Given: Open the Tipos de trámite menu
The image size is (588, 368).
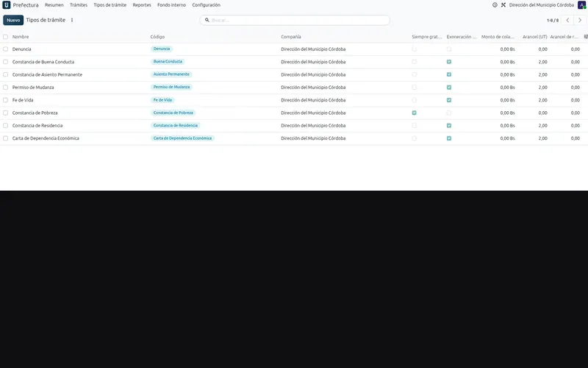Looking at the screenshot, I should point(110,5).
